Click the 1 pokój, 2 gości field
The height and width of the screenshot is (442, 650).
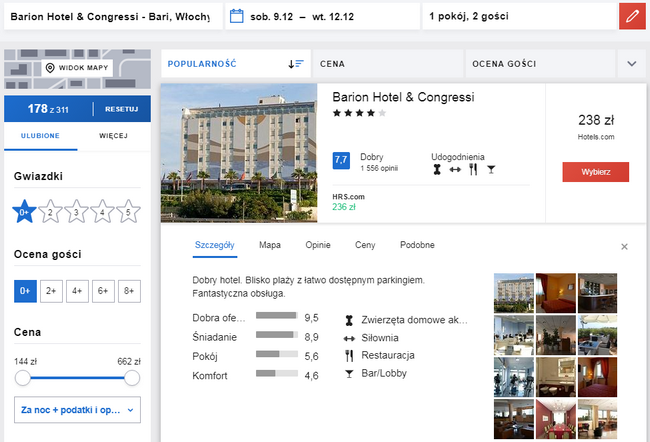pos(519,17)
